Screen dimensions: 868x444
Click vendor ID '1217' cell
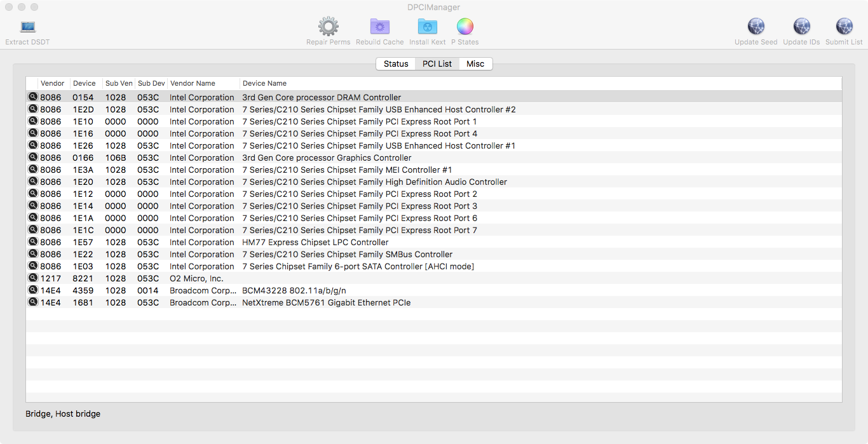tap(51, 279)
